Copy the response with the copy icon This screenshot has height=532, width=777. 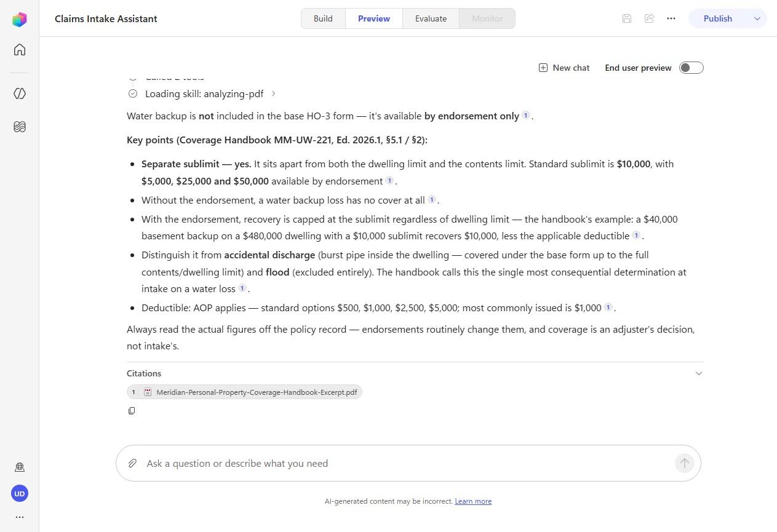132,411
